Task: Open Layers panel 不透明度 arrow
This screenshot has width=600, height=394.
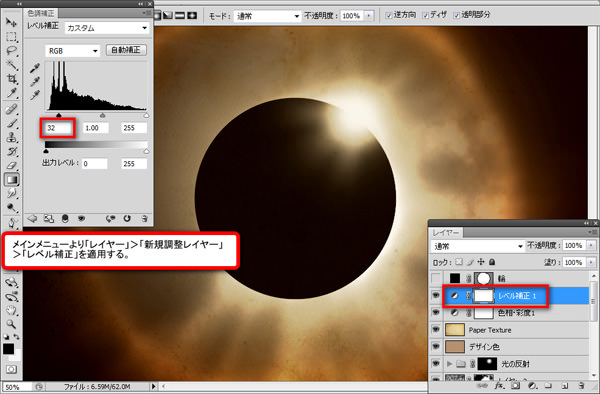Action: tap(592, 245)
